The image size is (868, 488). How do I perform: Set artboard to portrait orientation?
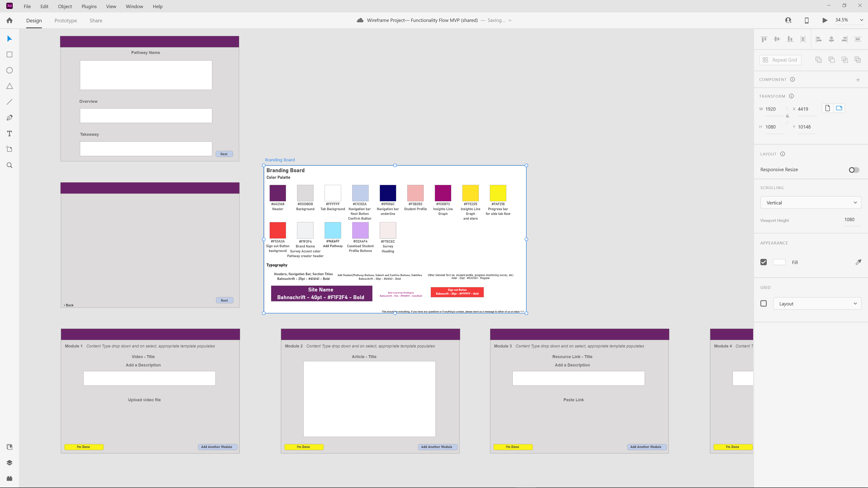(x=827, y=108)
